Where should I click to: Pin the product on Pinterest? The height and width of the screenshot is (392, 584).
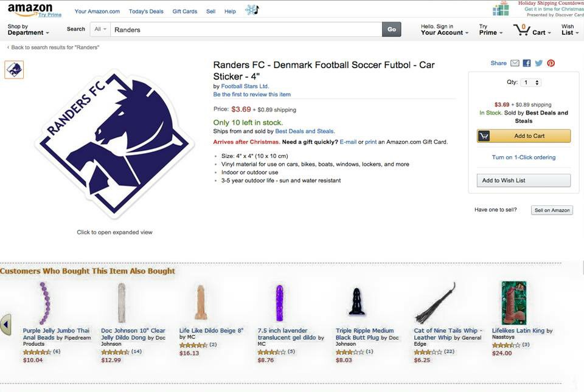tap(551, 63)
